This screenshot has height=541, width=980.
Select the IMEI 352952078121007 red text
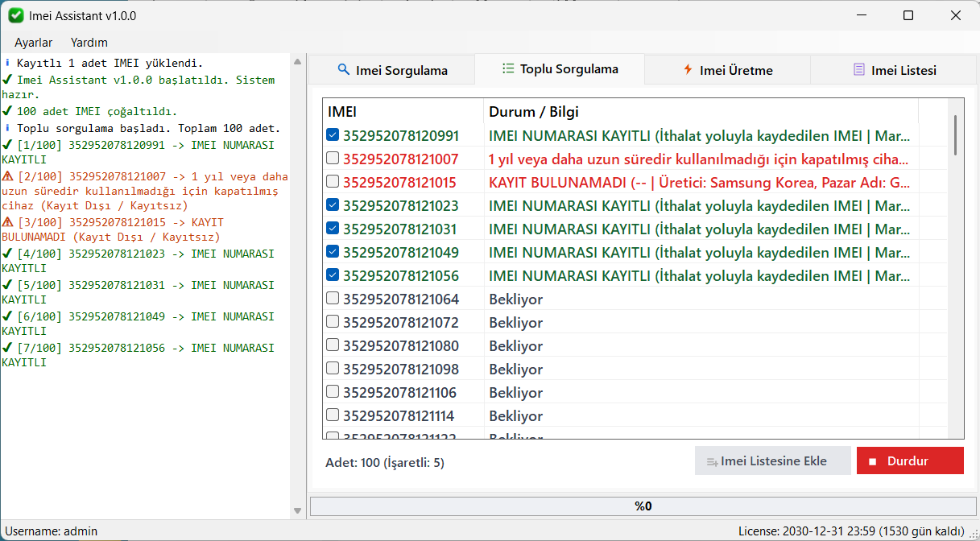(401, 159)
